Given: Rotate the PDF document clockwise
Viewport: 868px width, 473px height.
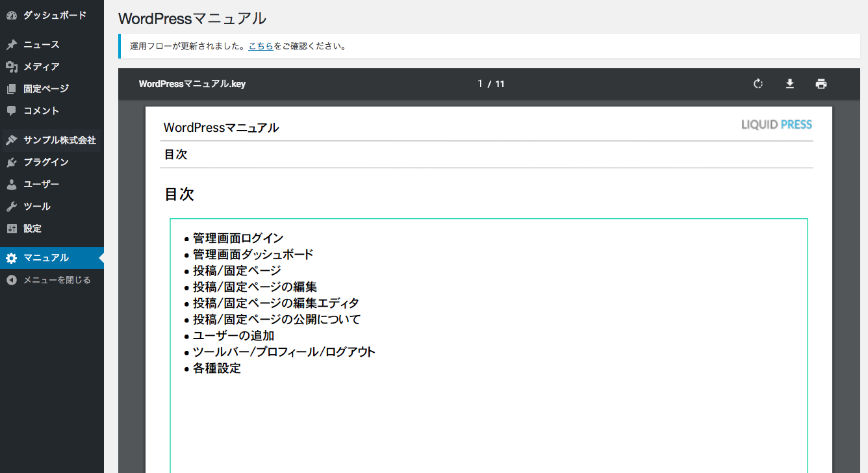Looking at the screenshot, I should (758, 84).
